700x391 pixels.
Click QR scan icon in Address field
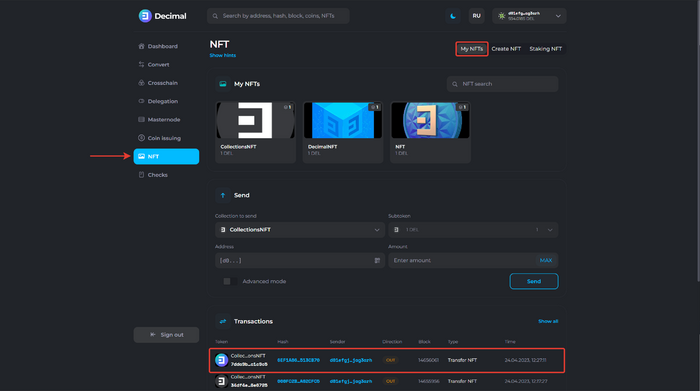pyautogui.click(x=377, y=261)
